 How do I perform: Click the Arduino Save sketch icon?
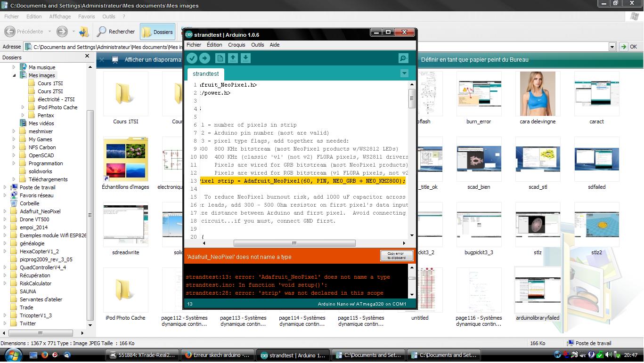pyautogui.click(x=245, y=58)
